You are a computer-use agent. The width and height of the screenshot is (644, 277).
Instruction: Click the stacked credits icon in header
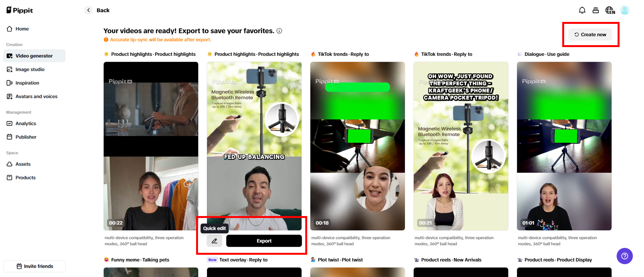click(x=596, y=10)
